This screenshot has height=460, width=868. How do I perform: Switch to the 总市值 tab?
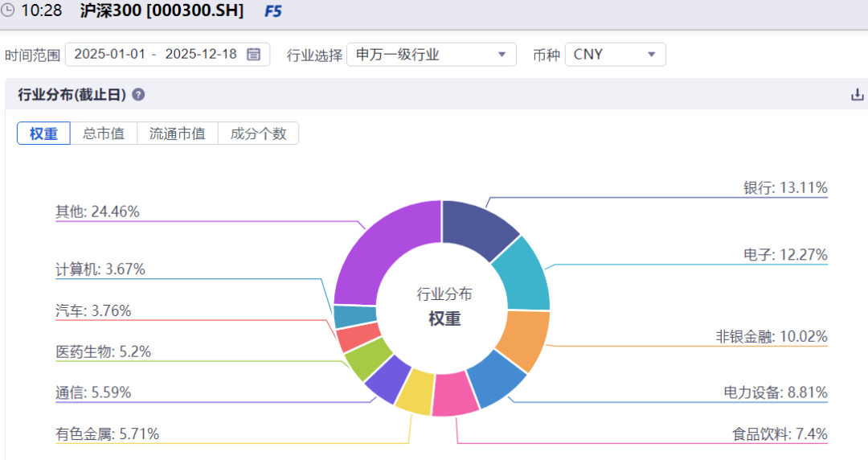pyautogui.click(x=104, y=133)
